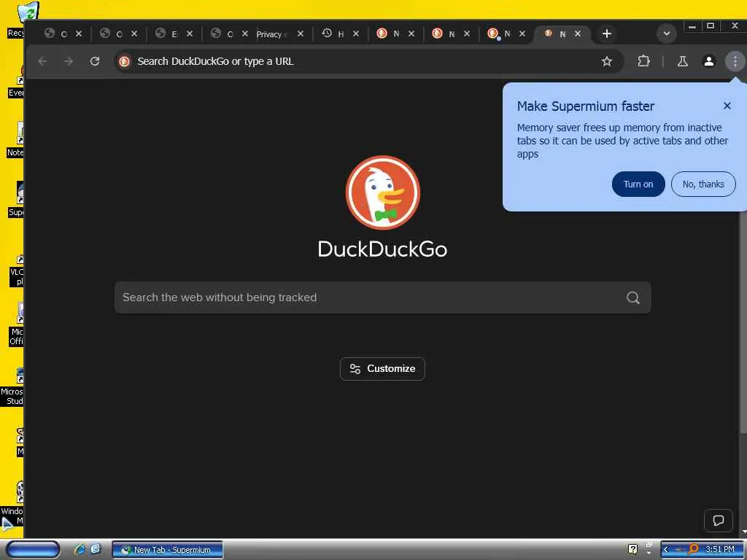Open the feedback chat bubble icon

click(719, 520)
